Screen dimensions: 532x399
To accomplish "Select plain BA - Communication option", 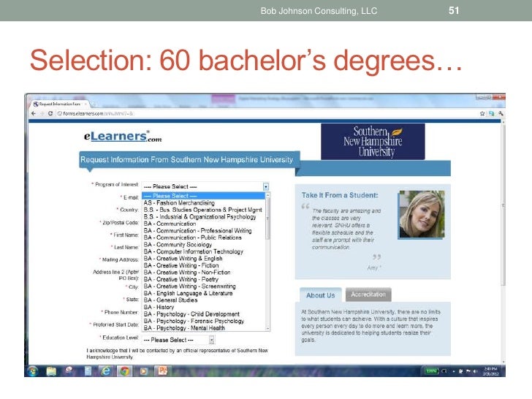I will [x=204, y=224].
